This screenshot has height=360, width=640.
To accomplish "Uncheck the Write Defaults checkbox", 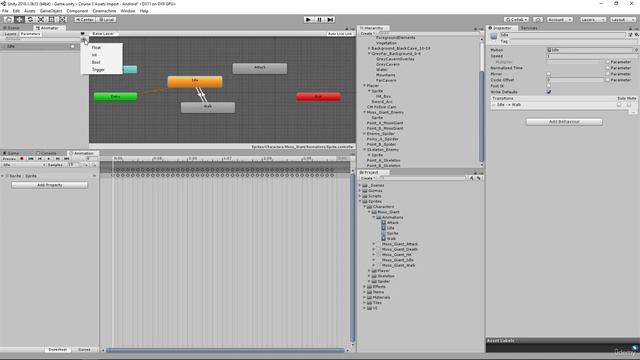I will pyautogui.click(x=549, y=92).
